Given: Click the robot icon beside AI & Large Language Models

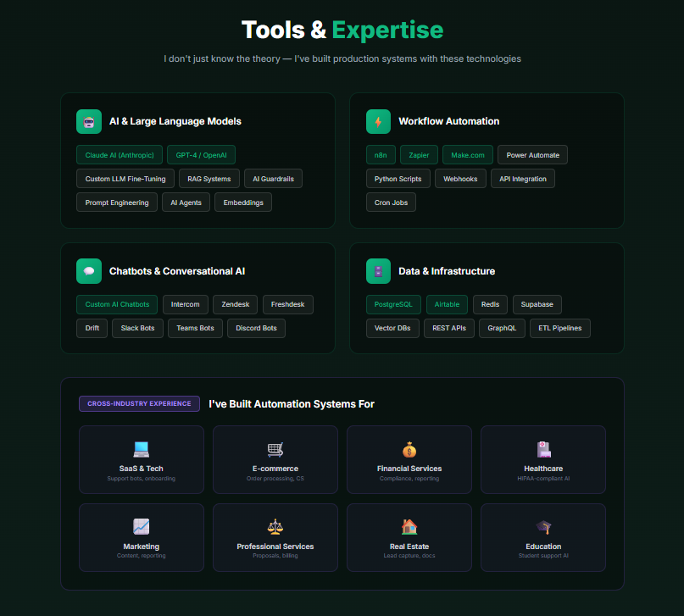Looking at the screenshot, I should [x=88, y=121].
